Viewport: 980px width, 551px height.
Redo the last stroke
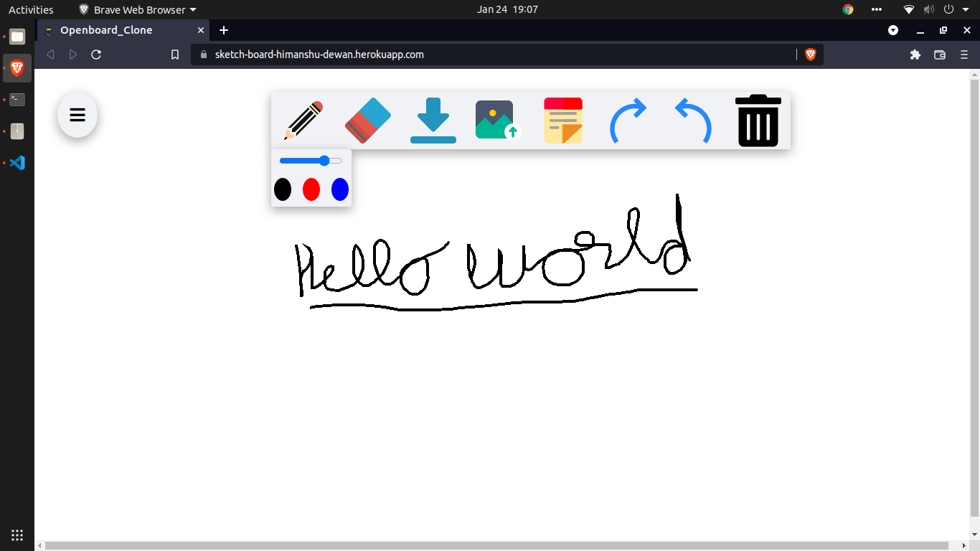point(628,120)
